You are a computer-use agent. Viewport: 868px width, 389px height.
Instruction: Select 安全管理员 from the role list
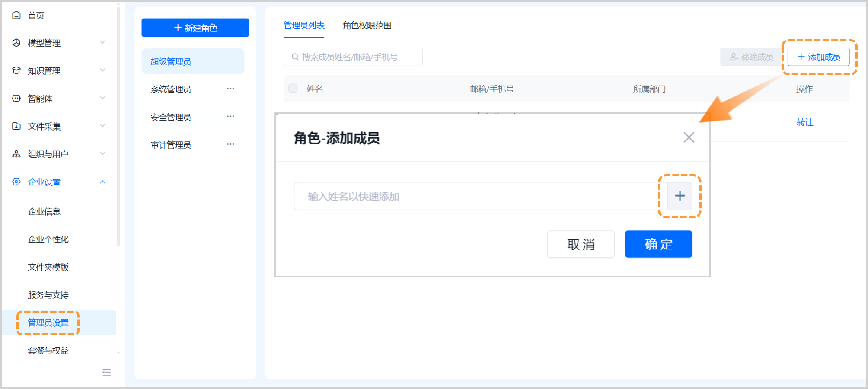click(x=170, y=117)
